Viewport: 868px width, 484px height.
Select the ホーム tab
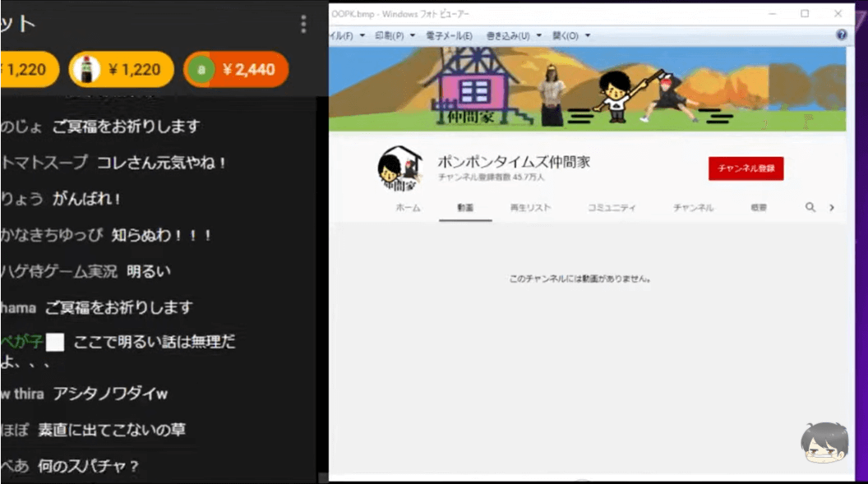[410, 207]
